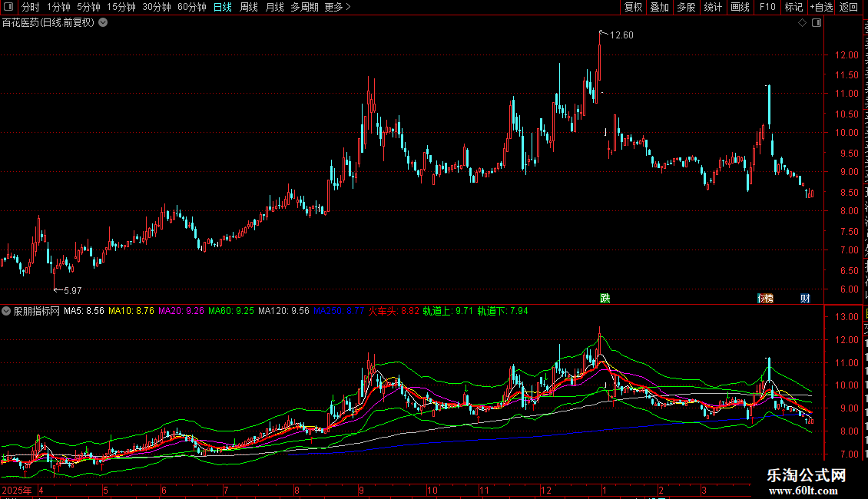Add stock with +自选 button
This screenshot has height=499, width=868.
coord(821,7)
